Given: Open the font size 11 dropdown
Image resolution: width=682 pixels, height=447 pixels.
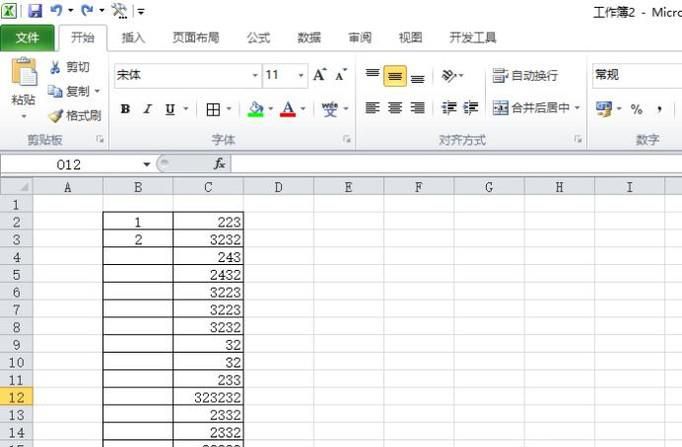Looking at the screenshot, I should [301, 75].
